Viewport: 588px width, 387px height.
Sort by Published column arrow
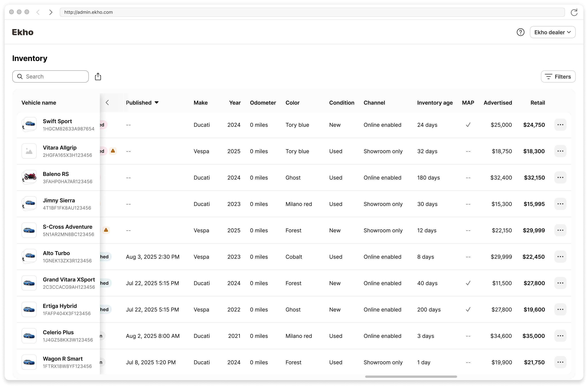tap(157, 103)
